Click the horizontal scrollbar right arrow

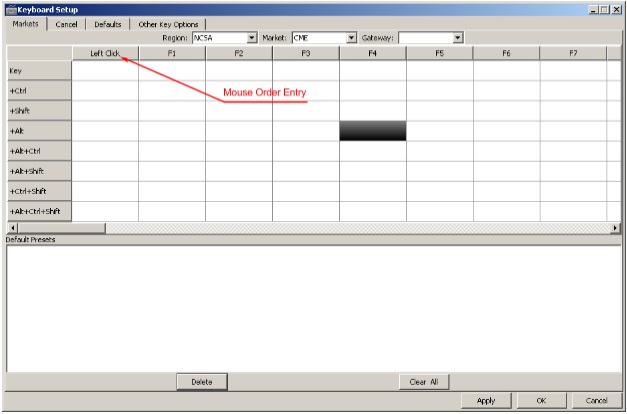coord(615,228)
